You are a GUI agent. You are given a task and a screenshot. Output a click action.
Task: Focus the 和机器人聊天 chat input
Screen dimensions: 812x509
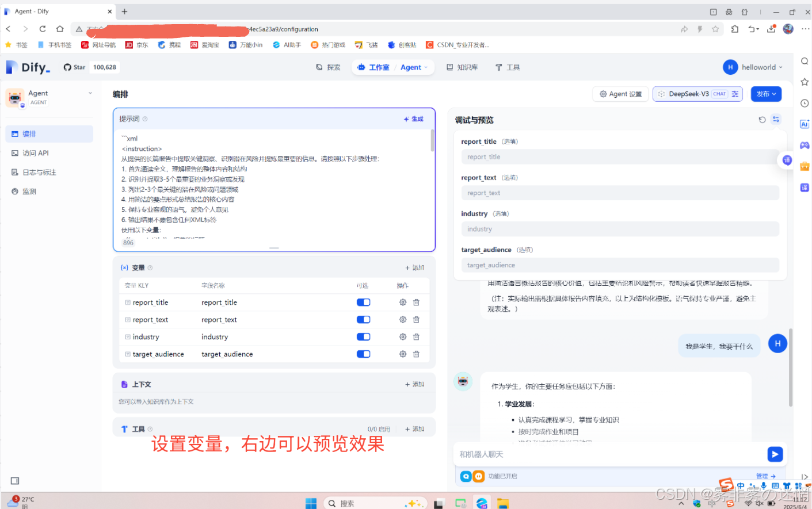[610, 454]
